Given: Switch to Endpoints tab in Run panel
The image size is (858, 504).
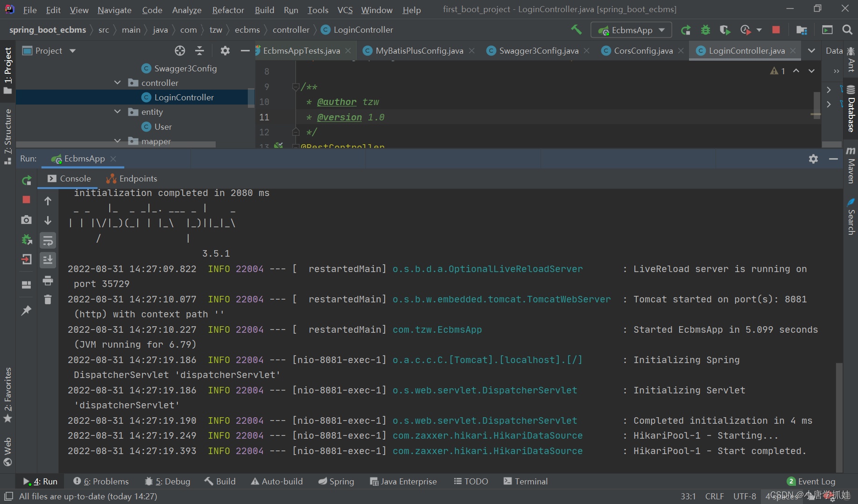Looking at the screenshot, I should 132,179.
